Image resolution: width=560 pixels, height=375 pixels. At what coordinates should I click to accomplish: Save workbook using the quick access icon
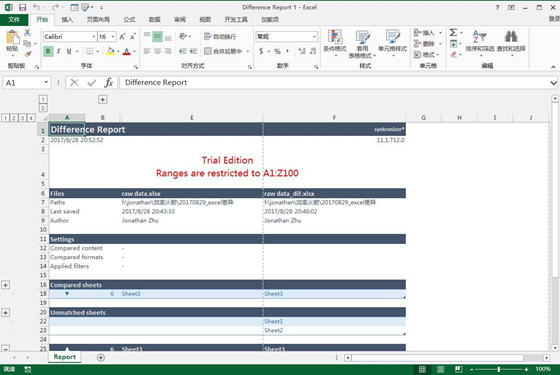tap(22, 7)
